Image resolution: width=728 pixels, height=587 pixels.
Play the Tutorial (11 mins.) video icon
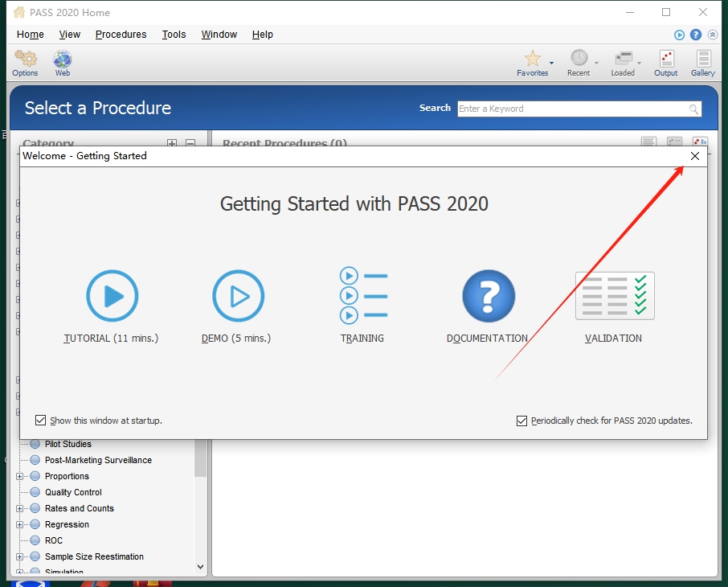tap(112, 296)
